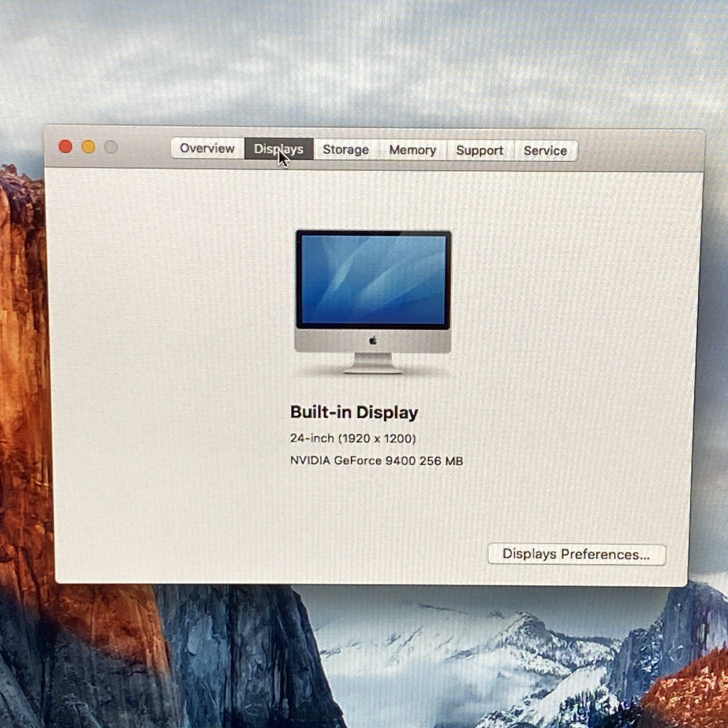Go to the Memory tab
Viewport: 728px width, 728px height.
tap(412, 150)
